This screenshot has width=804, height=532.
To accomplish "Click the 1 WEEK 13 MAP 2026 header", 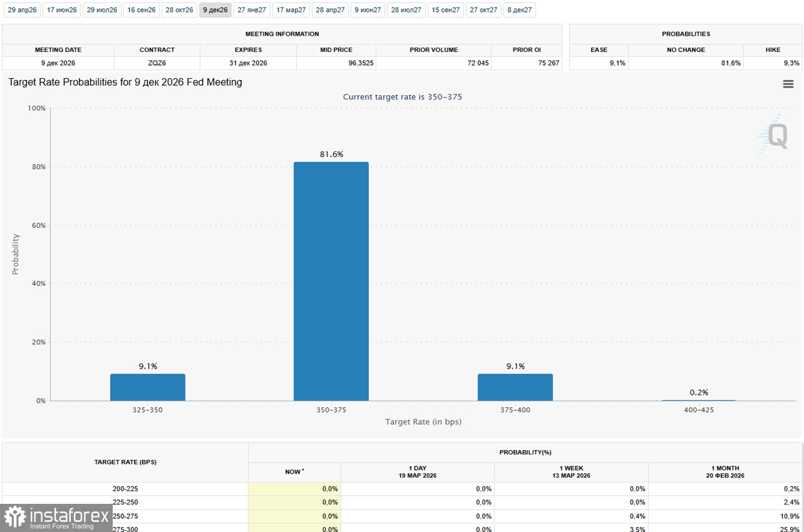I will (x=571, y=472).
